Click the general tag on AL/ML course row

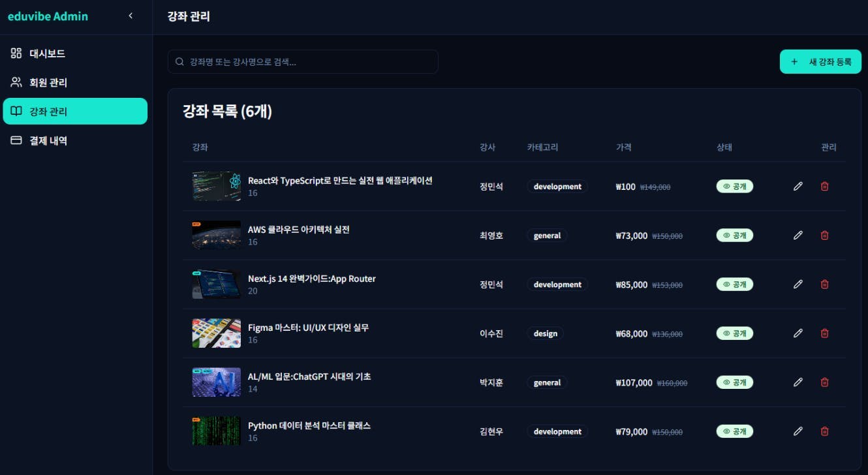[x=547, y=382]
